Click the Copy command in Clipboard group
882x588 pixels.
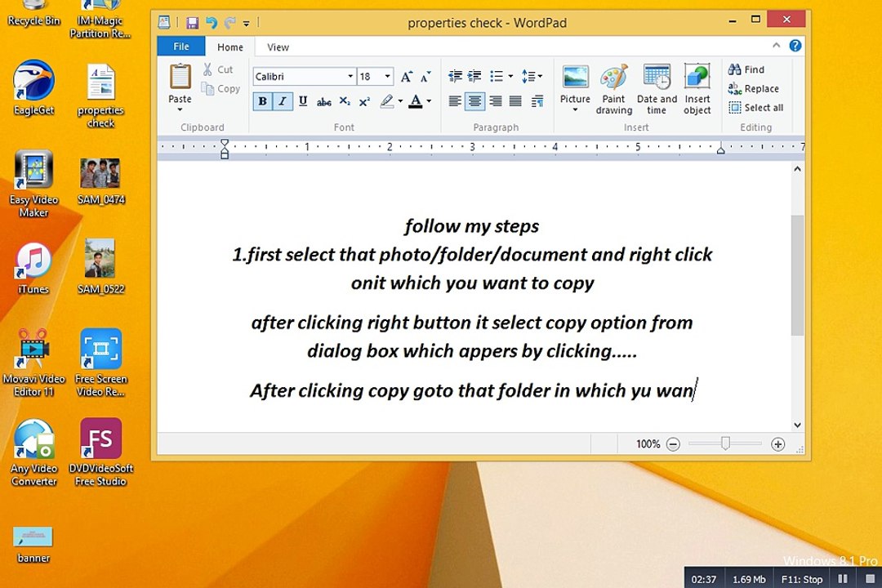[x=220, y=88]
